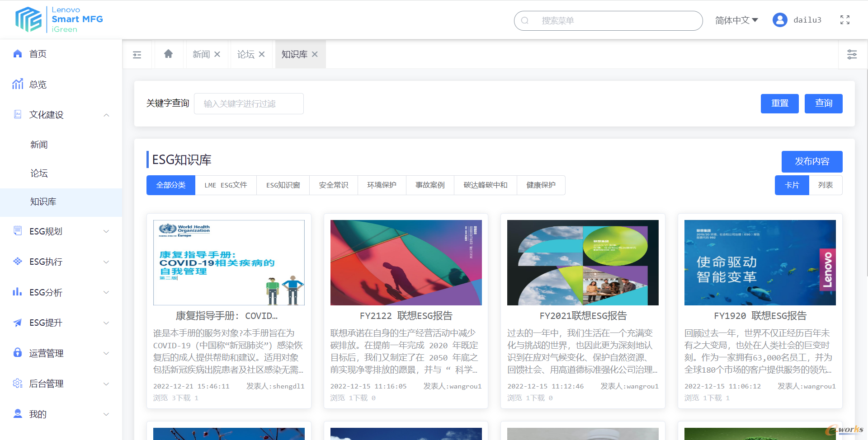Screen dimensions: 868x440
Task: Click the 查询 search button
Action: [x=824, y=103]
